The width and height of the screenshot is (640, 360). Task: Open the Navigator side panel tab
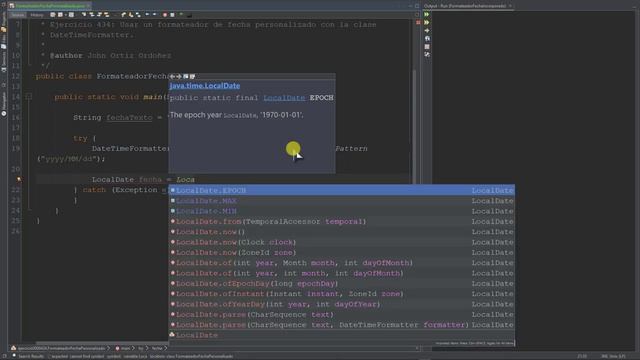(x=4, y=104)
